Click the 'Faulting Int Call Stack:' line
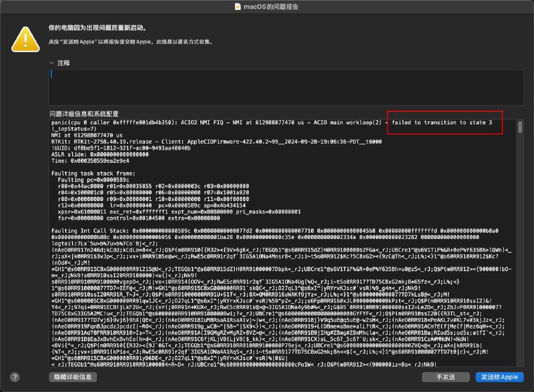Viewport: 534px width, 392px height. click(x=275, y=231)
